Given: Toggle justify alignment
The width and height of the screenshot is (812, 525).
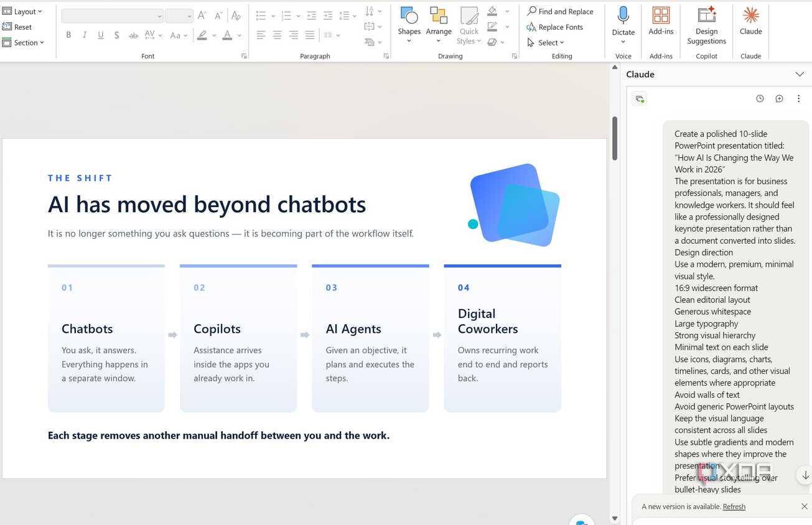Looking at the screenshot, I should pyautogui.click(x=309, y=35).
